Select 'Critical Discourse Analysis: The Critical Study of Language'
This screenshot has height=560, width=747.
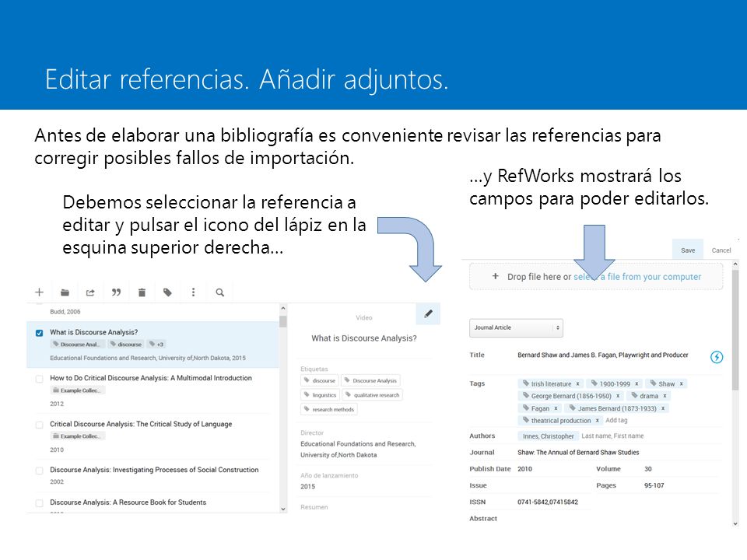[141, 424]
